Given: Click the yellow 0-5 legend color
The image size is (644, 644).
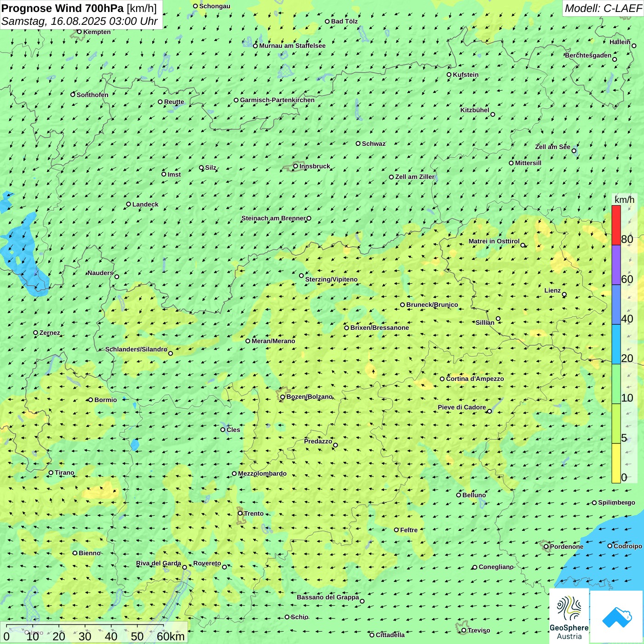Looking at the screenshot, I should 616,463.
